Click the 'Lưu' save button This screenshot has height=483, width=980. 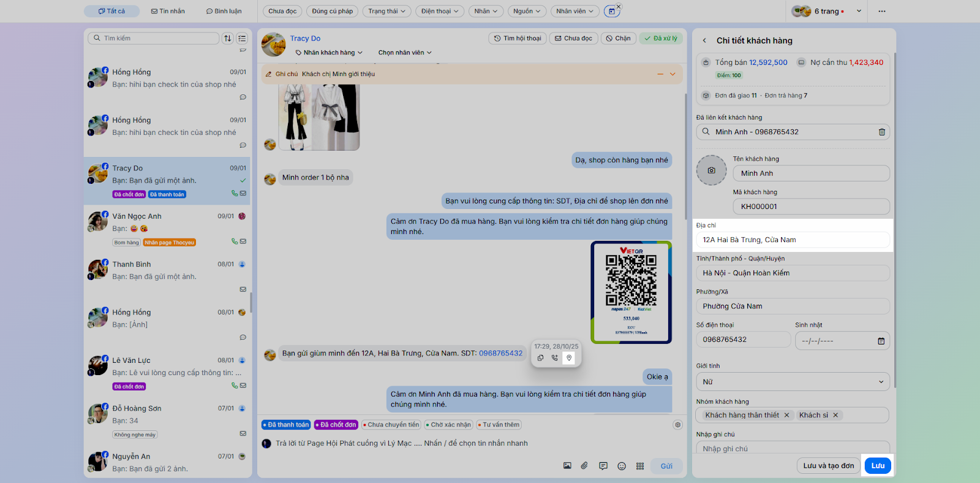click(878, 466)
